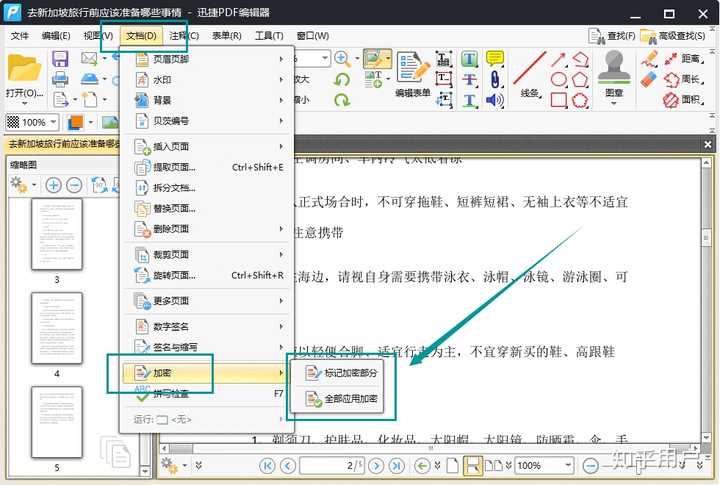The height and width of the screenshot is (485, 720).
Task: Select the 线条 line drawing tool
Action: 530,74
